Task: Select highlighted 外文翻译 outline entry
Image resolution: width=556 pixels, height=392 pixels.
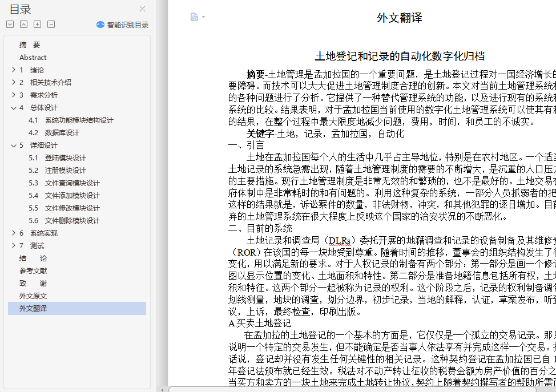Action: (77, 308)
